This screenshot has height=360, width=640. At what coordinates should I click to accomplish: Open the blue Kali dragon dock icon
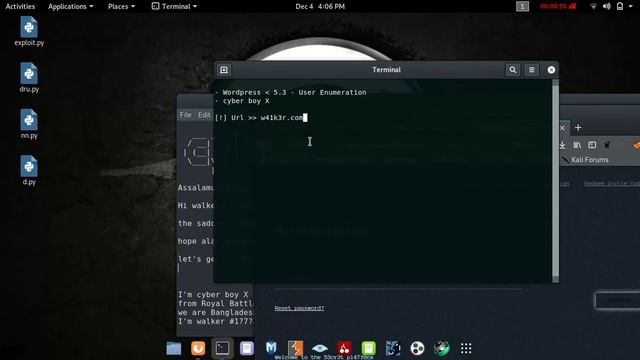[393, 348]
